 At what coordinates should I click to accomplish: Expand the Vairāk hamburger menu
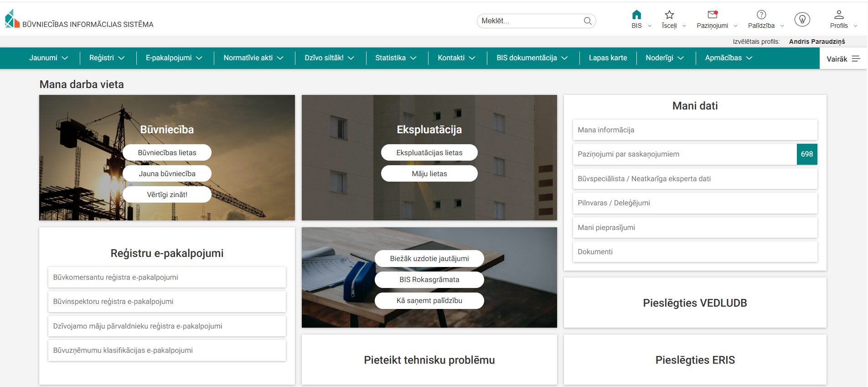coord(843,59)
